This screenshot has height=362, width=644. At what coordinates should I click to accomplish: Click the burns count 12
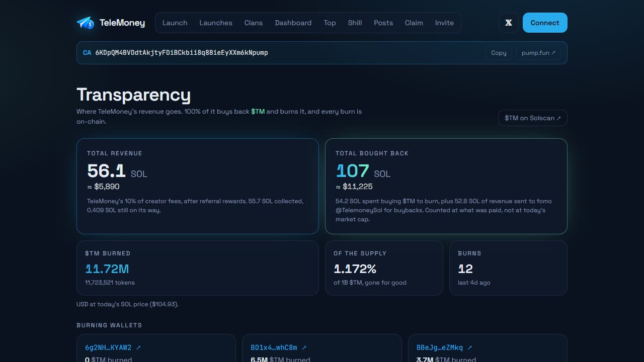(x=465, y=269)
